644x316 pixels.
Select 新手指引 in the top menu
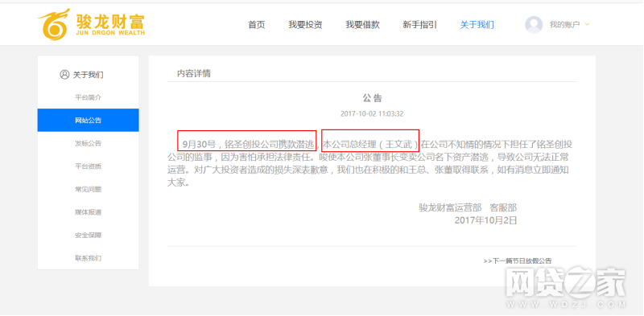point(419,25)
